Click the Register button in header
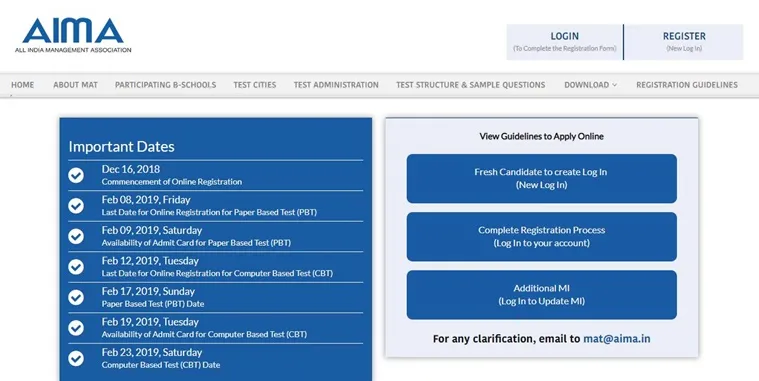This screenshot has width=759, height=381. [684, 42]
